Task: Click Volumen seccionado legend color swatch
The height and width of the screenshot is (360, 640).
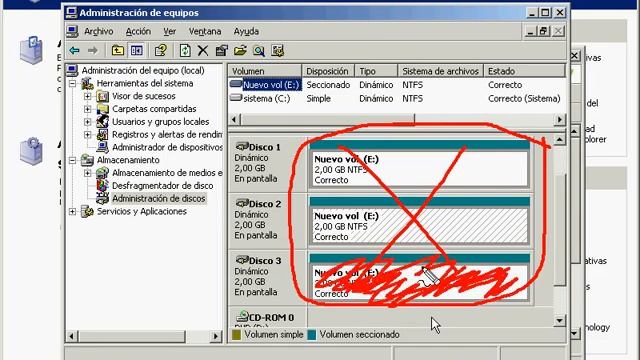Action: tap(312, 335)
